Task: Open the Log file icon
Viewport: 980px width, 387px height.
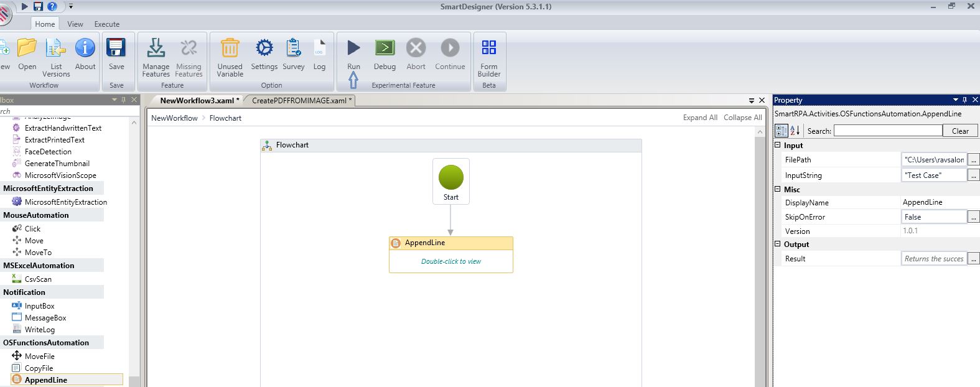Action: point(319,49)
